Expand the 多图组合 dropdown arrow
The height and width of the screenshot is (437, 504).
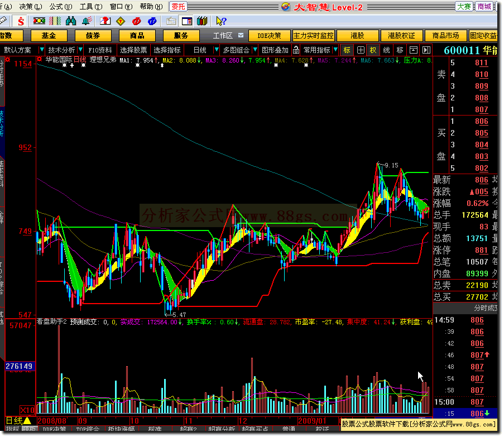255,50
